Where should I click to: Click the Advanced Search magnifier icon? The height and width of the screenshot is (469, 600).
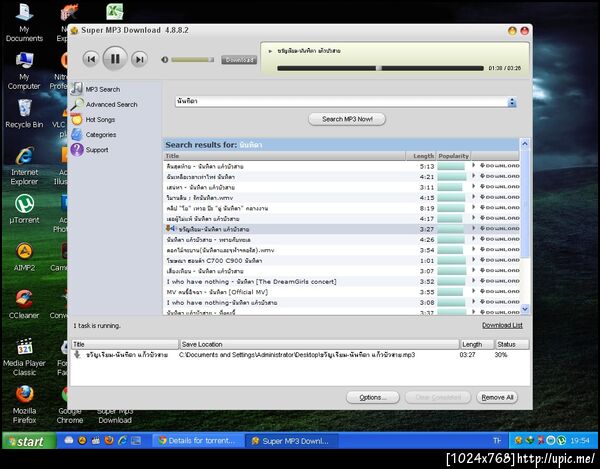point(77,104)
